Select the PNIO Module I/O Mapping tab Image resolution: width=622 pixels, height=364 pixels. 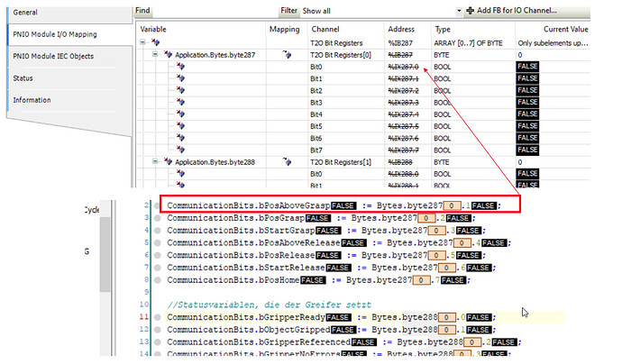click(70, 34)
